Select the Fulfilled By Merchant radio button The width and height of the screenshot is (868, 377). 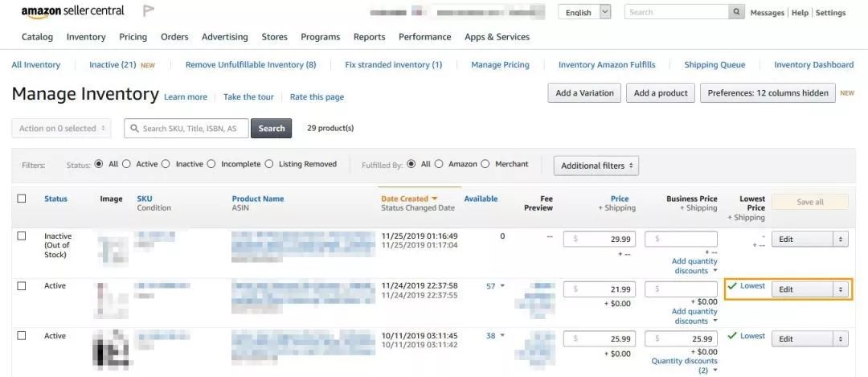tap(485, 164)
